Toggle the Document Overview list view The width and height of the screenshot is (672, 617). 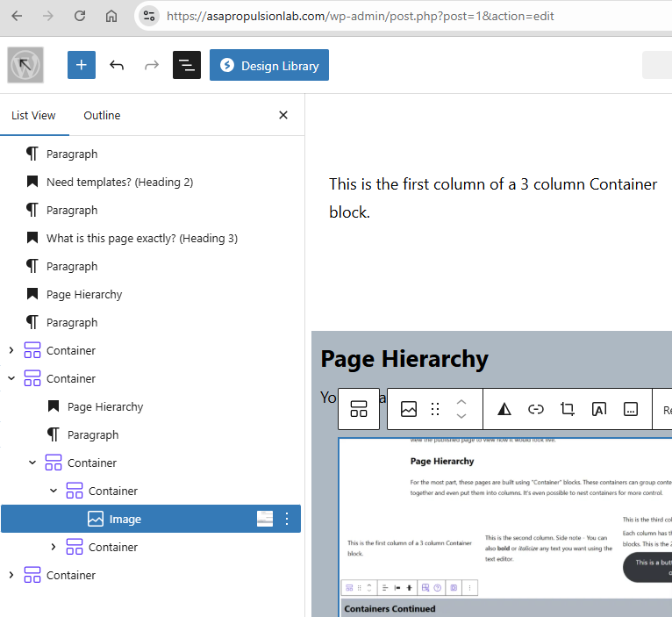[187, 65]
